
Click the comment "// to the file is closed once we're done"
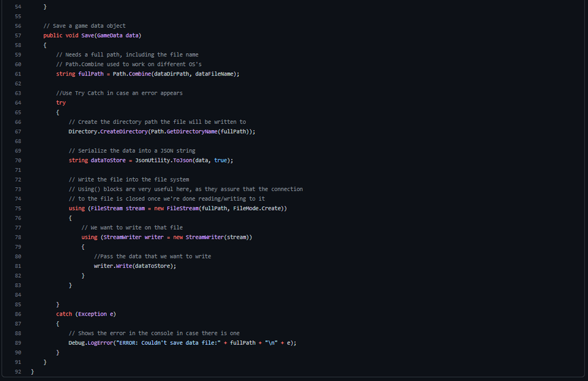(x=167, y=199)
